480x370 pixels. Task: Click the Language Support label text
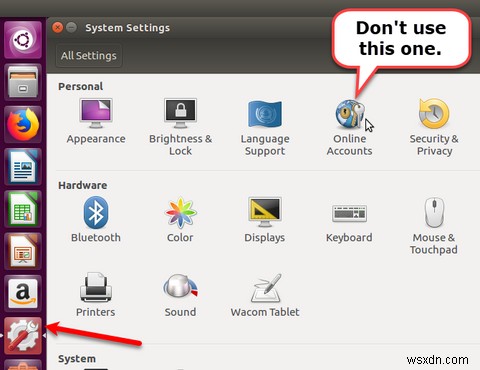265,145
